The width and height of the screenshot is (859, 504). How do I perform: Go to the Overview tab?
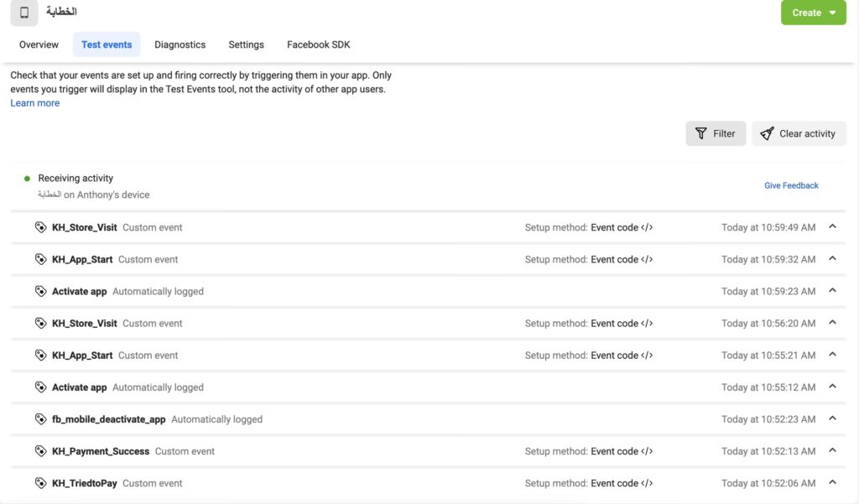39,44
